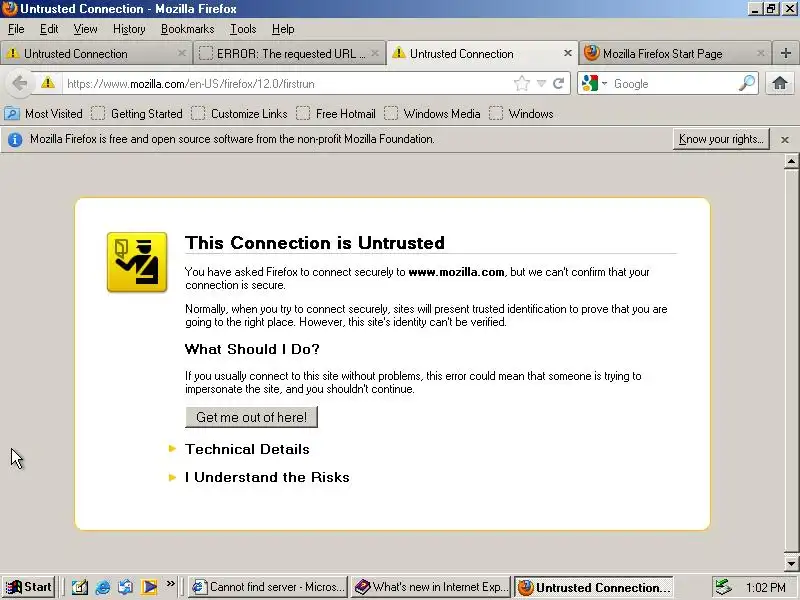Open the Bookmarks menu
This screenshot has width=800, height=600.
[187, 29]
